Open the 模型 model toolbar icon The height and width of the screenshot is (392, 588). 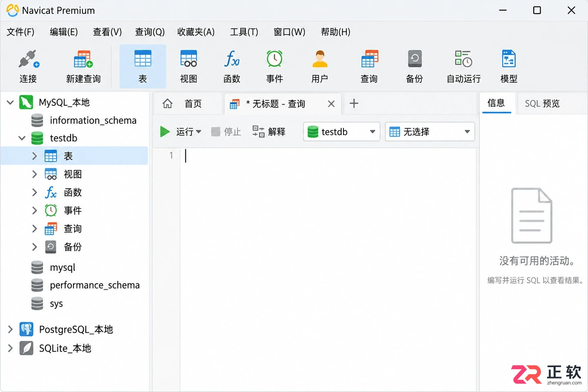(509, 59)
